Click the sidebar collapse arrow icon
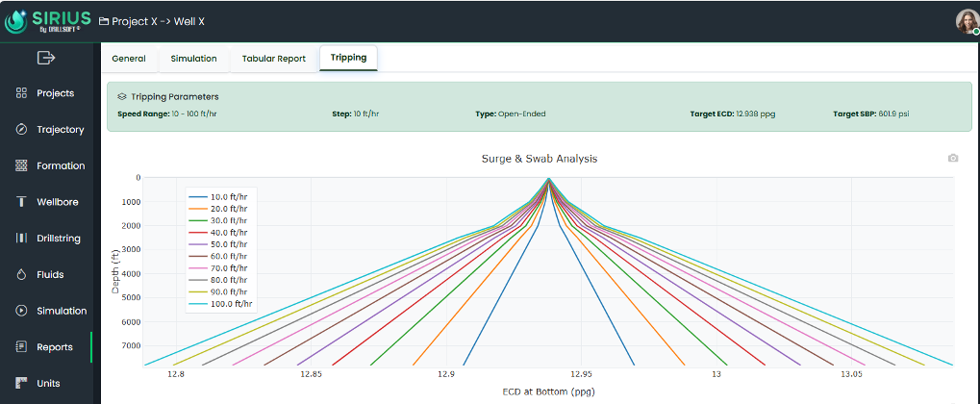Screen dimensions: 980x404 [45, 58]
